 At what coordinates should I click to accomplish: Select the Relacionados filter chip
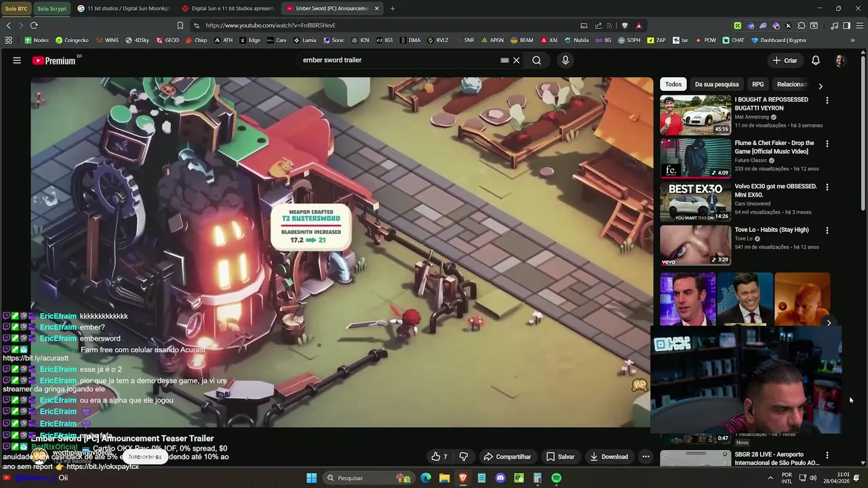792,84
